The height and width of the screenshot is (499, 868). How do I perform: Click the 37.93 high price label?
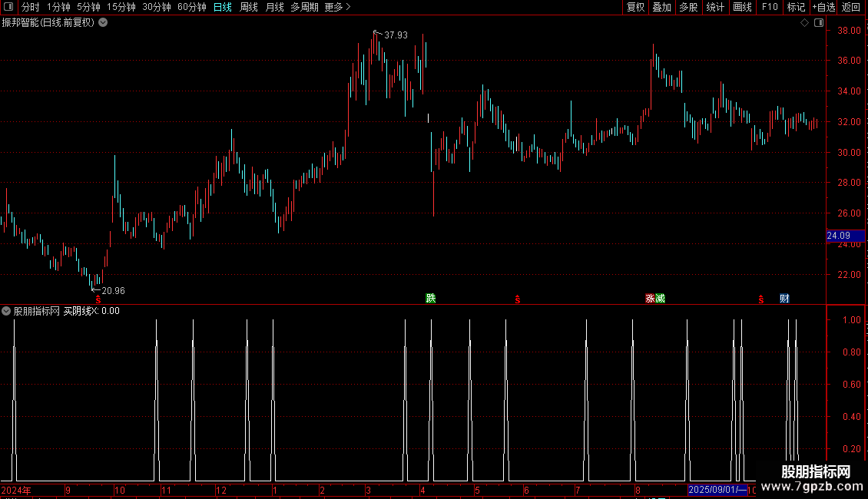coord(396,35)
